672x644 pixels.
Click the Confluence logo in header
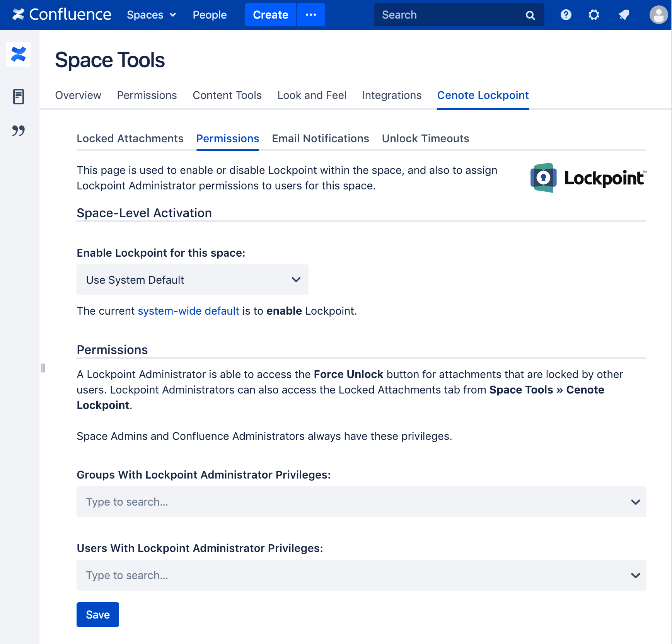pyautogui.click(x=62, y=15)
